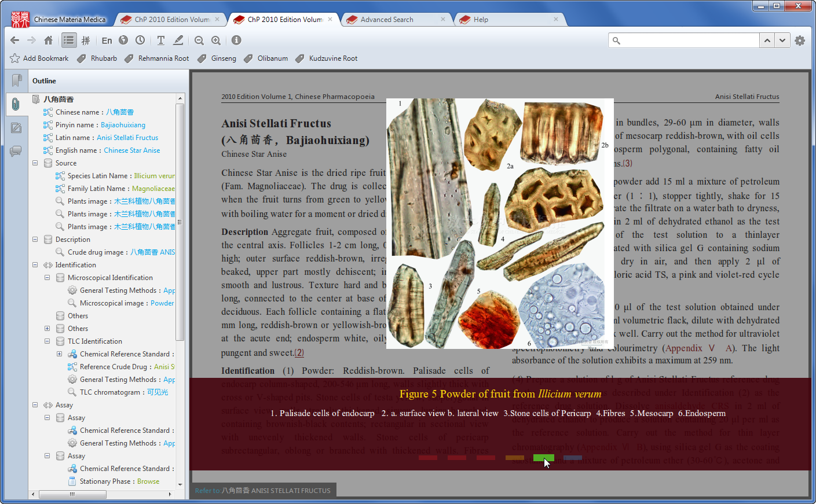Open the paperclip outline sidebar panel
816x504 pixels.
click(16, 104)
